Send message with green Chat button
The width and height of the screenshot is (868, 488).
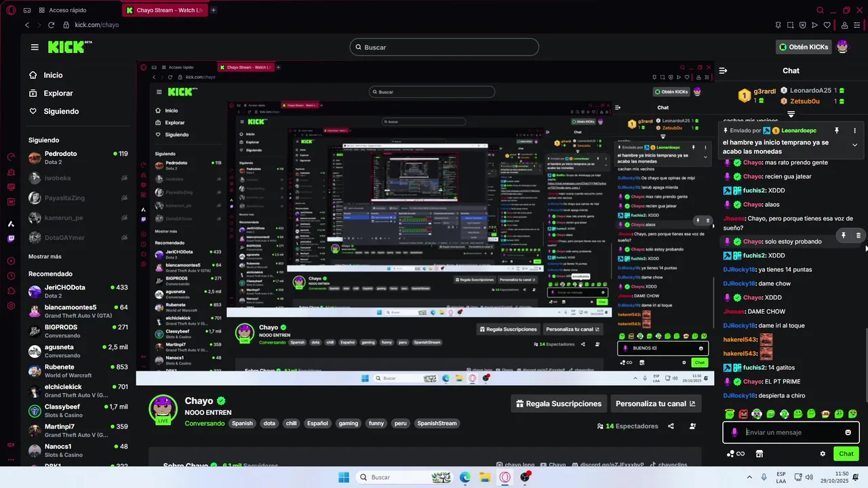[x=846, y=453]
